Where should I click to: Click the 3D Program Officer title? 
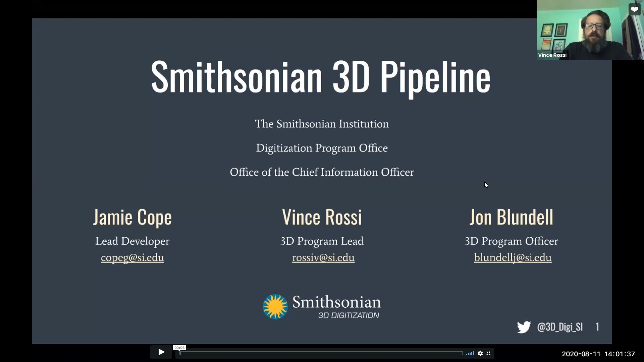click(x=511, y=241)
